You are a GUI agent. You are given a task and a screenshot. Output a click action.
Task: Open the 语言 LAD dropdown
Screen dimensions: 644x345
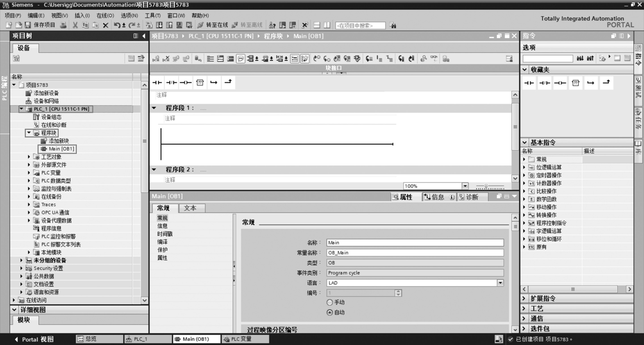500,283
